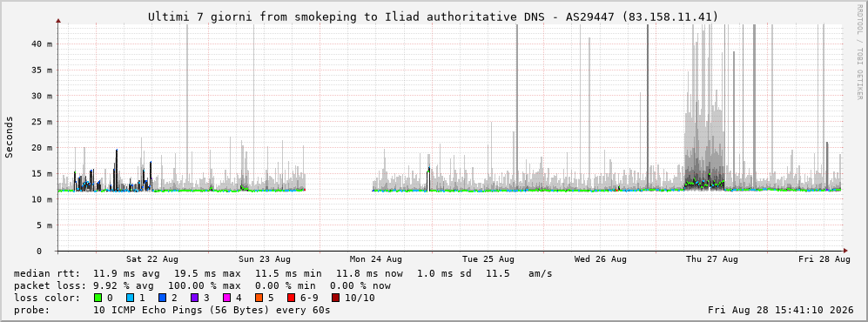Click the light blue loss color 1 swatch
Screen dimensions: 868x322
click(x=130, y=298)
